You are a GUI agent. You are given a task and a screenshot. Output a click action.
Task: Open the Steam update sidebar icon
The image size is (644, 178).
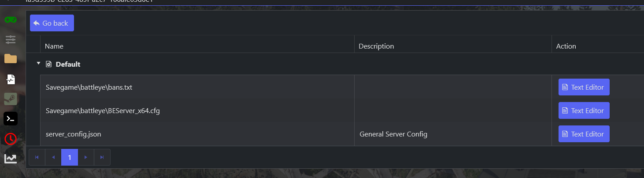pyautogui.click(x=11, y=98)
